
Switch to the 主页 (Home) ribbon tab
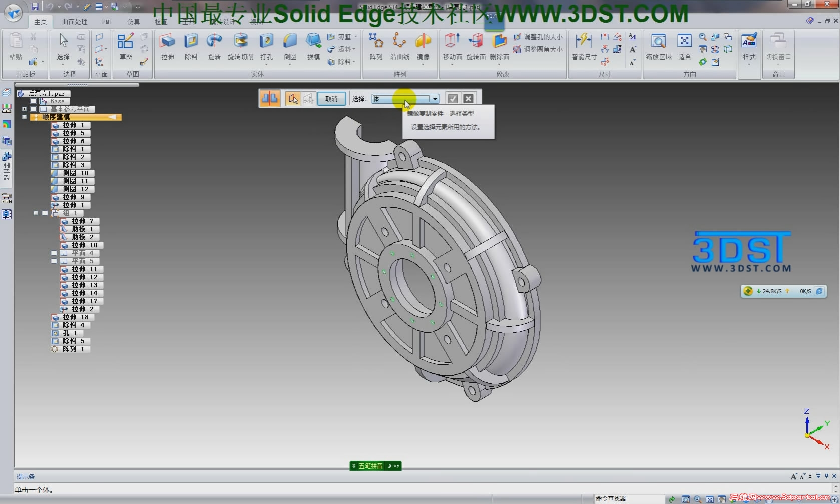click(x=41, y=22)
